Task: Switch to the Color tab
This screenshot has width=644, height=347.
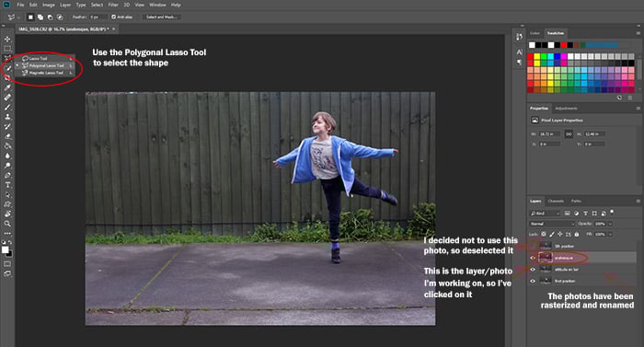Action: (535, 33)
